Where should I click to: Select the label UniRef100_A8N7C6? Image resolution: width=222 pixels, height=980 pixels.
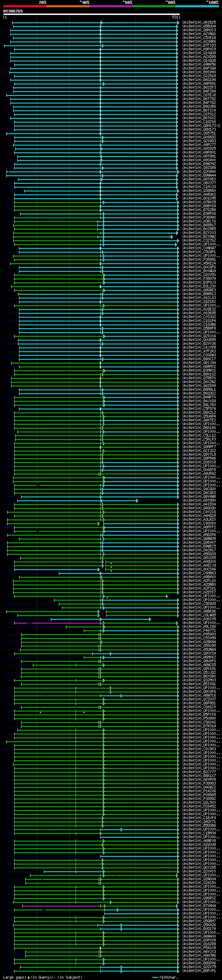199,695
